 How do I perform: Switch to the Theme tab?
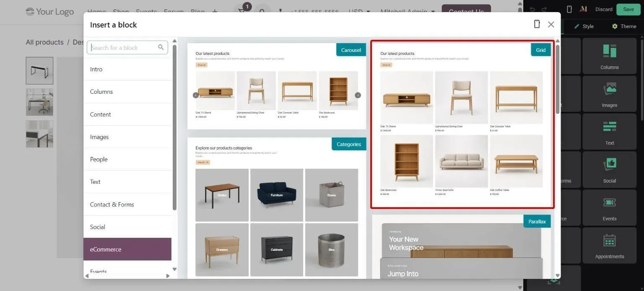[x=624, y=26]
